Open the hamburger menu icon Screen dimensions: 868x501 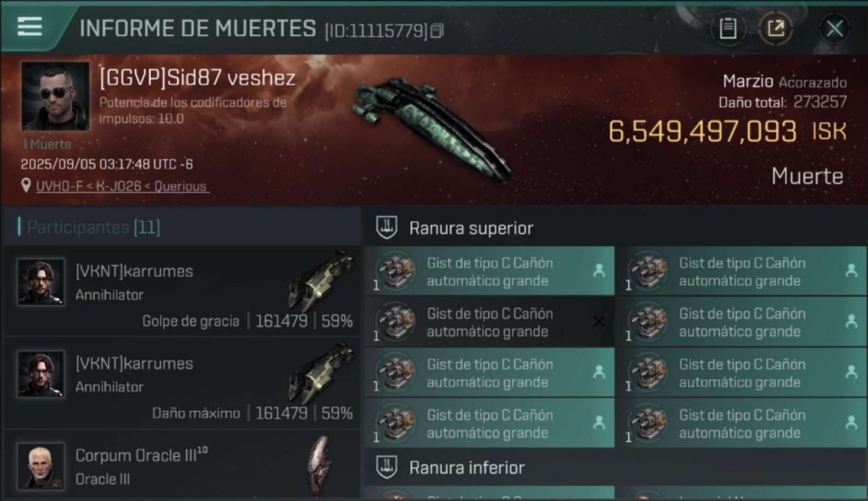pos(30,26)
